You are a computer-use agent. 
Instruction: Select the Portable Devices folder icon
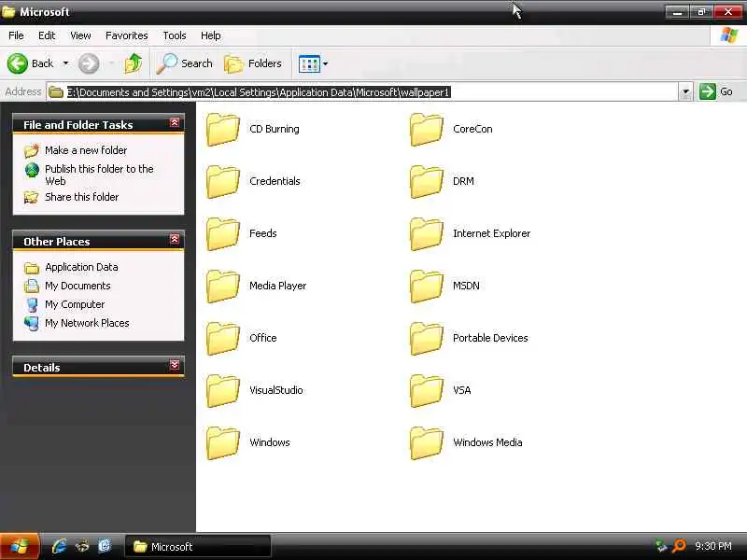[x=427, y=338]
